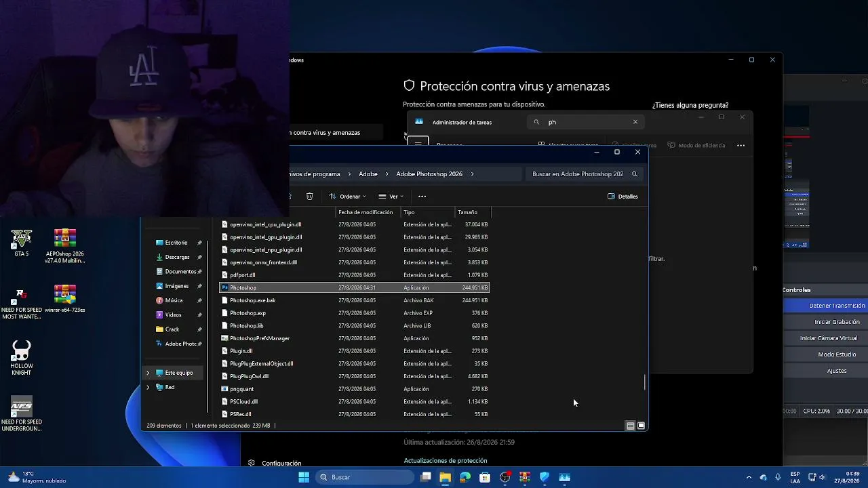The image size is (868, 488).
Task: Open Microsoft Store from the taskbar
Action: [x=485, y=477]
